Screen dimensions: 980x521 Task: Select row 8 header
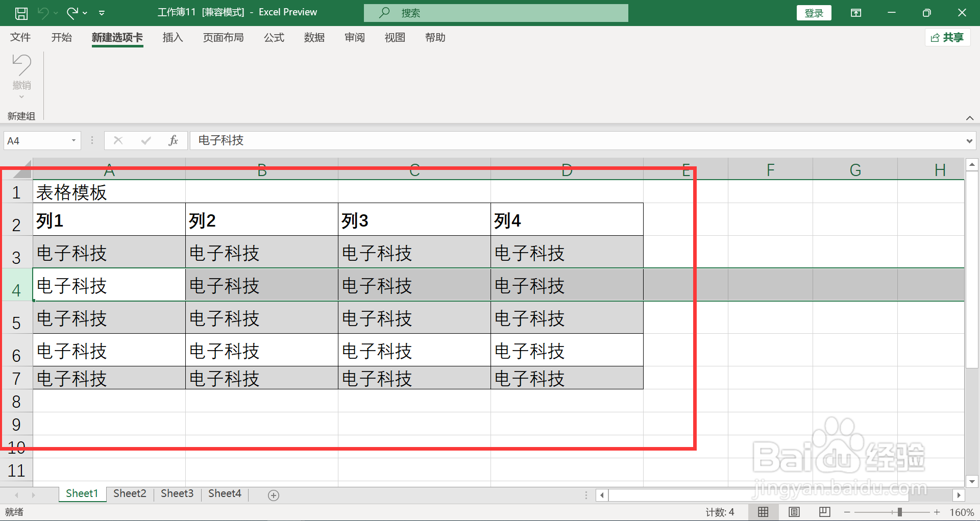[x=16, y=401]
